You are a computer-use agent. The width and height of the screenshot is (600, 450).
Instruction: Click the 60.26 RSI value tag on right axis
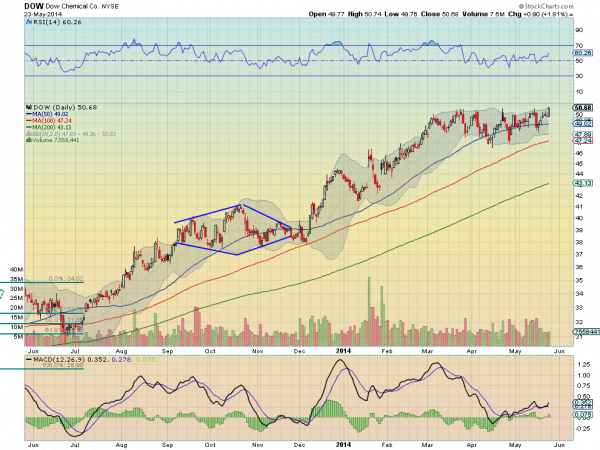point(583,53)
